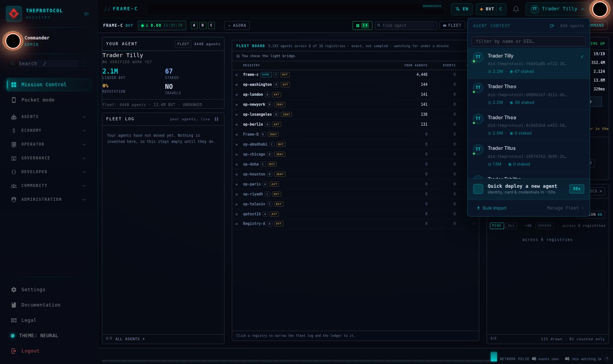Screen dimensions: 613x364
Task: Click the delta 0.00 status indicator
Action: [x=162, y=26]
